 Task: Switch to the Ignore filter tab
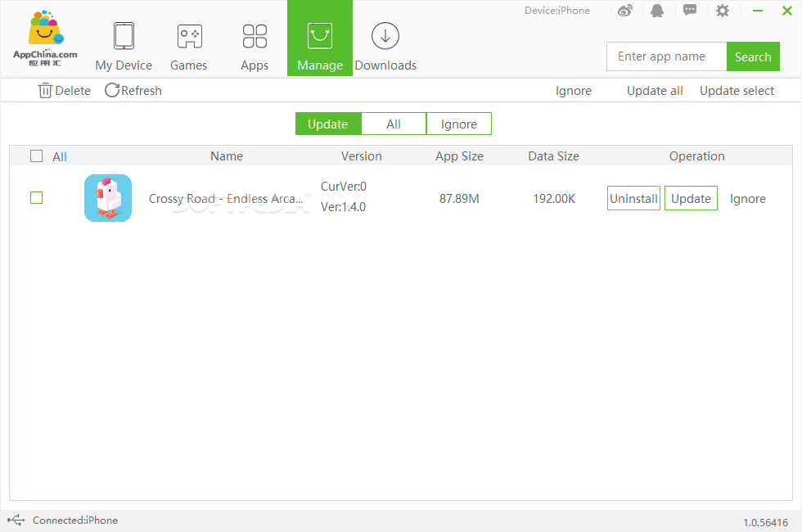tap(459, 124)
